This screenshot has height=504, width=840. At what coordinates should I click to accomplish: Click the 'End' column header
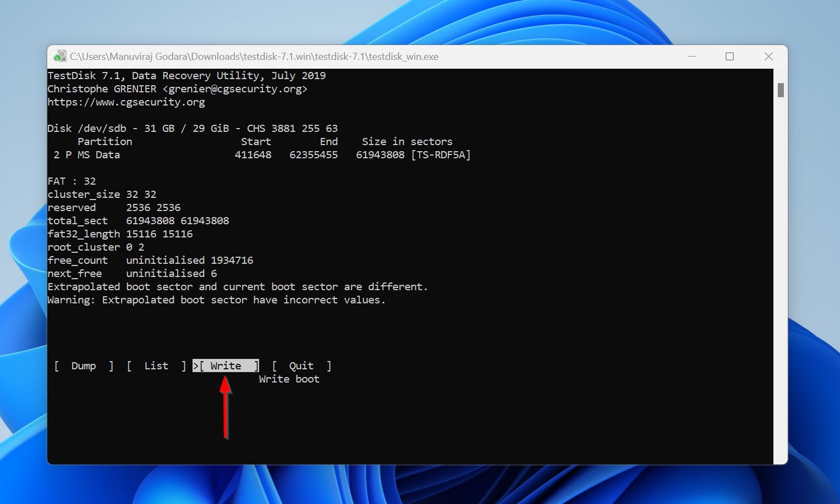point(329,142)
